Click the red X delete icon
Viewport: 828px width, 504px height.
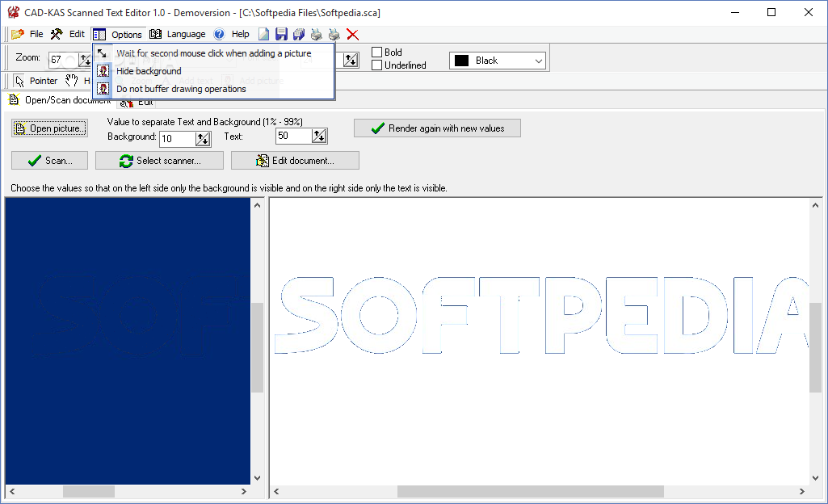353,34
